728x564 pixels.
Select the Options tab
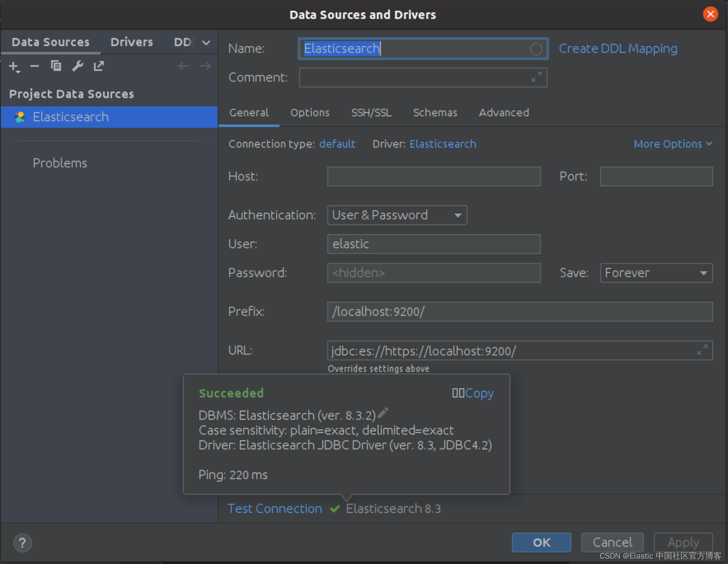[x=310, y=113]
